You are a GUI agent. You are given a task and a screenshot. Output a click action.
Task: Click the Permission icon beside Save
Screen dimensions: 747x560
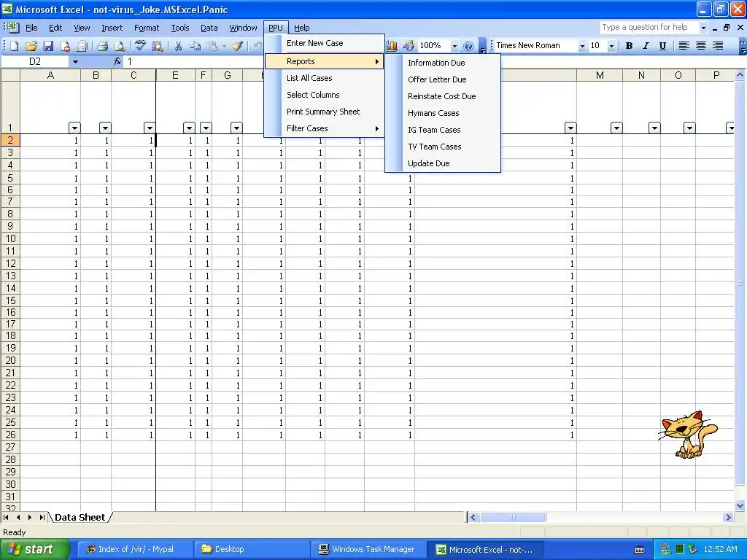[x=65, y=46]
